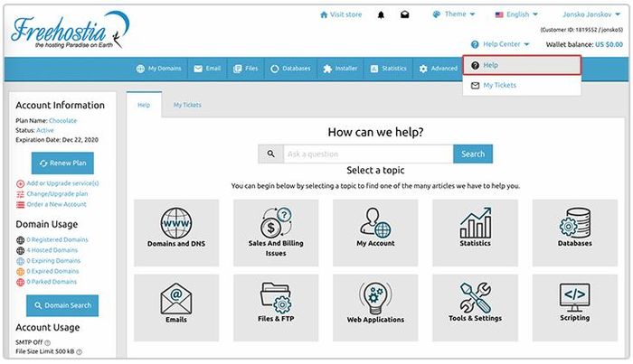Collapse the Help Center dropdown
This screenshot has height=364, width=633.
tap(500, 44)
